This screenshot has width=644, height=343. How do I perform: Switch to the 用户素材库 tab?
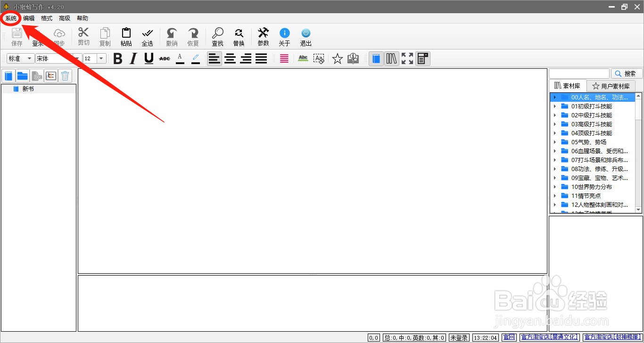(611, 86)
